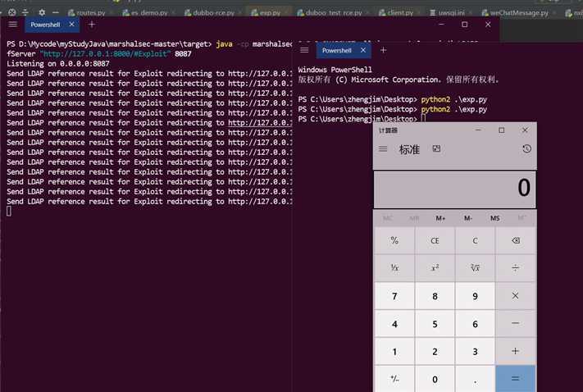The width and height of the screenshot is (583, 392).
Task: Click the square root key
Action: tap(475, 268)
